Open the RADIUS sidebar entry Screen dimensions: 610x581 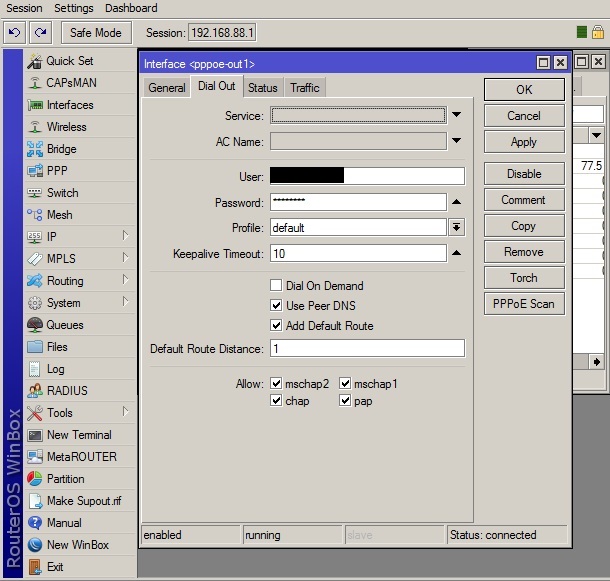81,391
